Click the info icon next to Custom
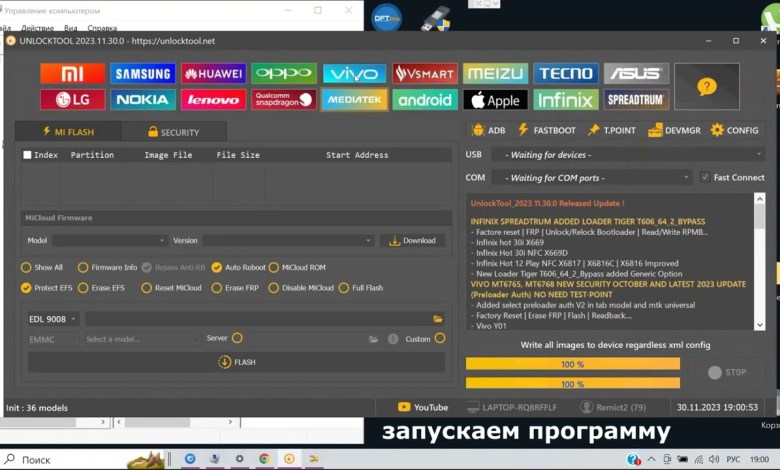This screenshot has width=780, height=470. coord(393,339)
